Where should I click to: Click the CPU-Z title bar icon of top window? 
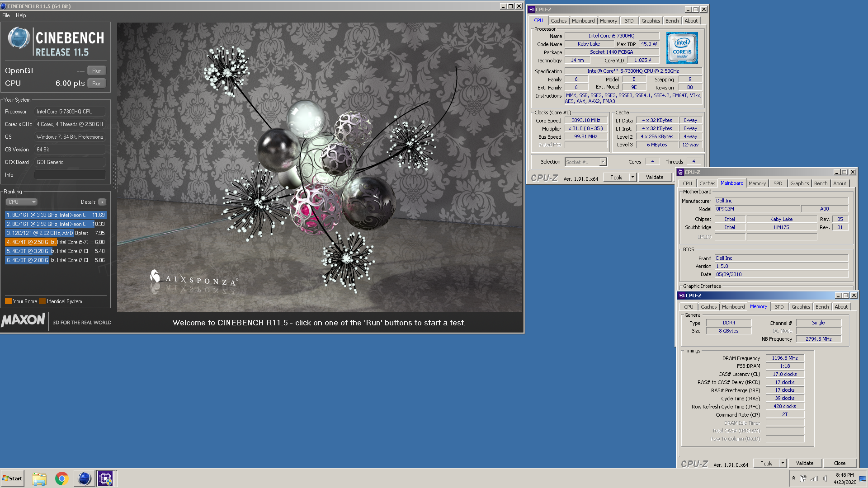tap(532, 9)
